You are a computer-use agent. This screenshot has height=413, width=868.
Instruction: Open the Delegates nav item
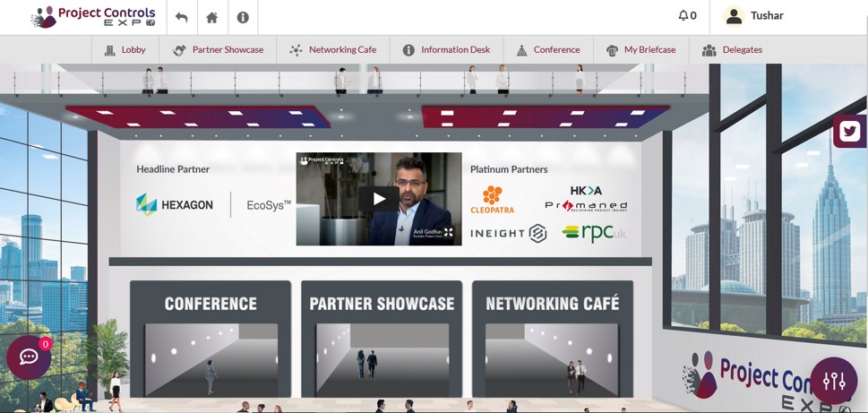732,50
